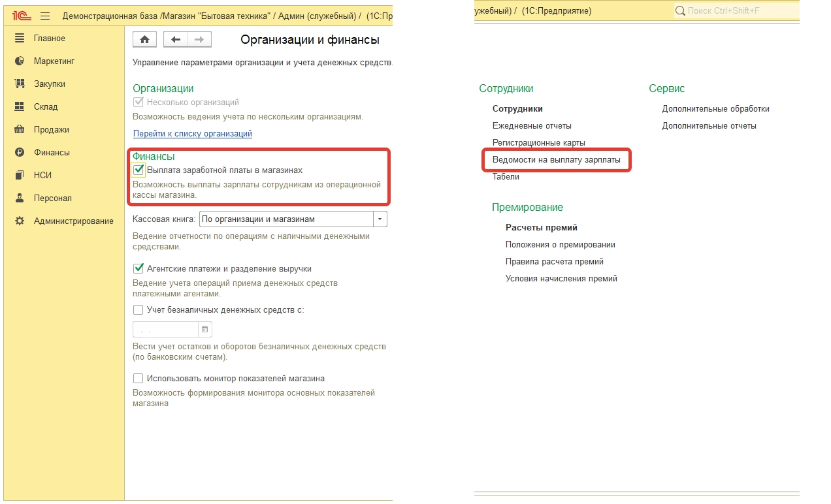The height and width of the screenshot is (504, 831).
Task: Go to home page button
Action: (x=144, y=40)
